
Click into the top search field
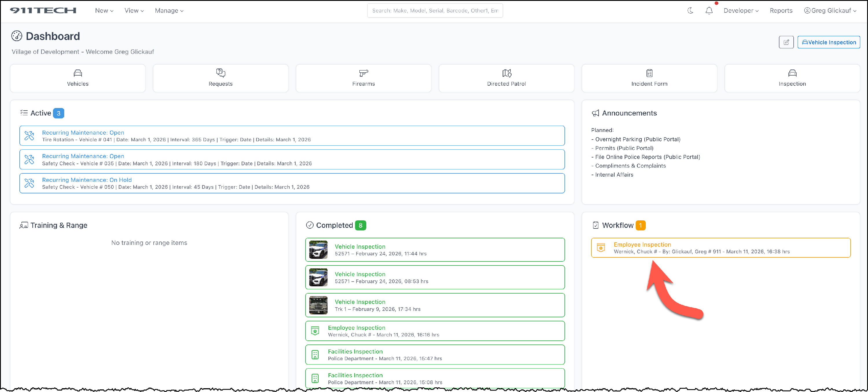click(435, 10)
